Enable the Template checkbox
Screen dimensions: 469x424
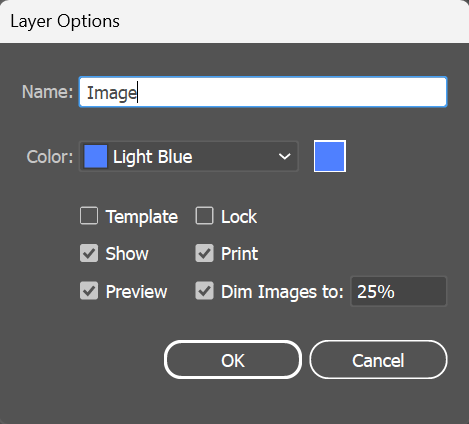click(89, 216)
